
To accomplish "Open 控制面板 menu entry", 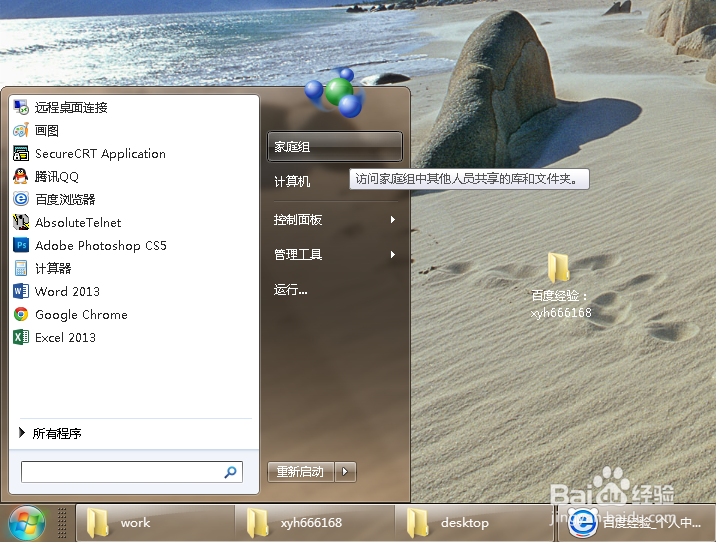I will point(335,220).
